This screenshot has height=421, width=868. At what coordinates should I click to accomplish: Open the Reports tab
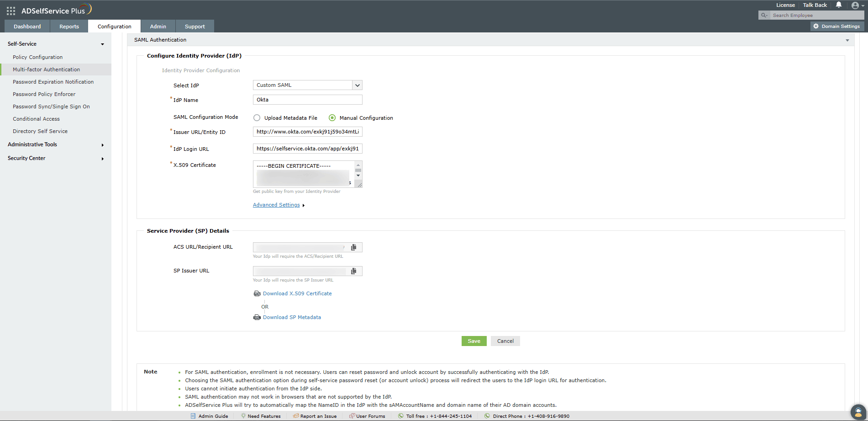[x=69, y=27]
